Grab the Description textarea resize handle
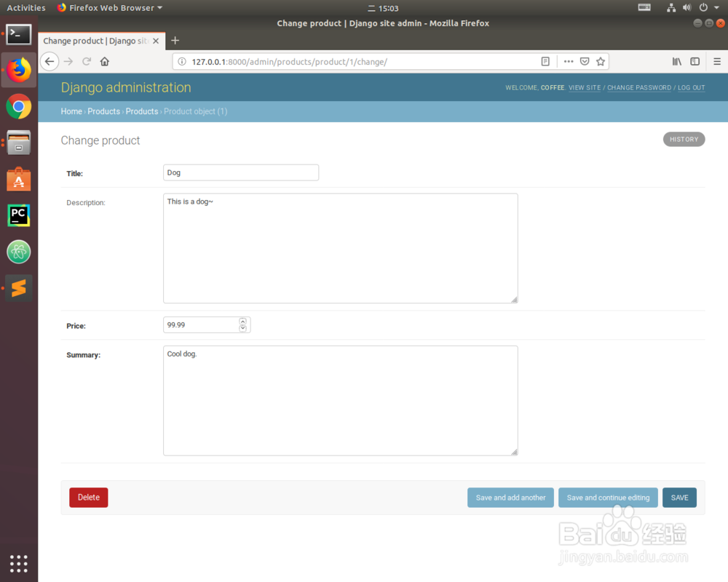 [514, 300]
